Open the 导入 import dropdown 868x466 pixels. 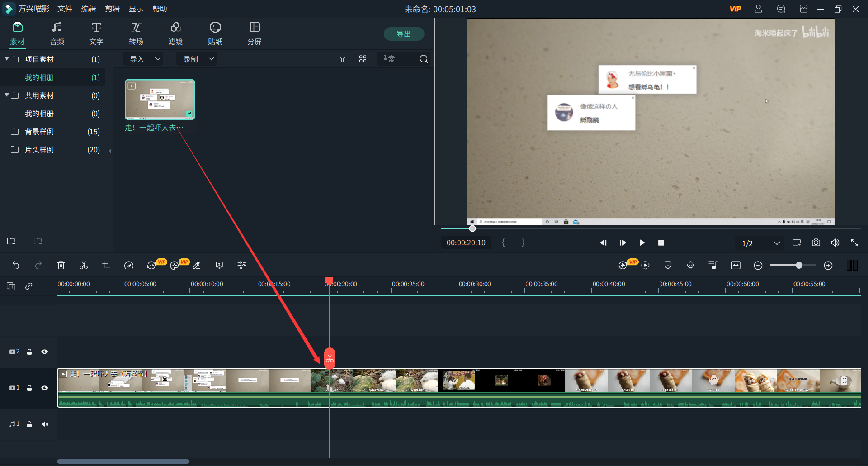144,59
